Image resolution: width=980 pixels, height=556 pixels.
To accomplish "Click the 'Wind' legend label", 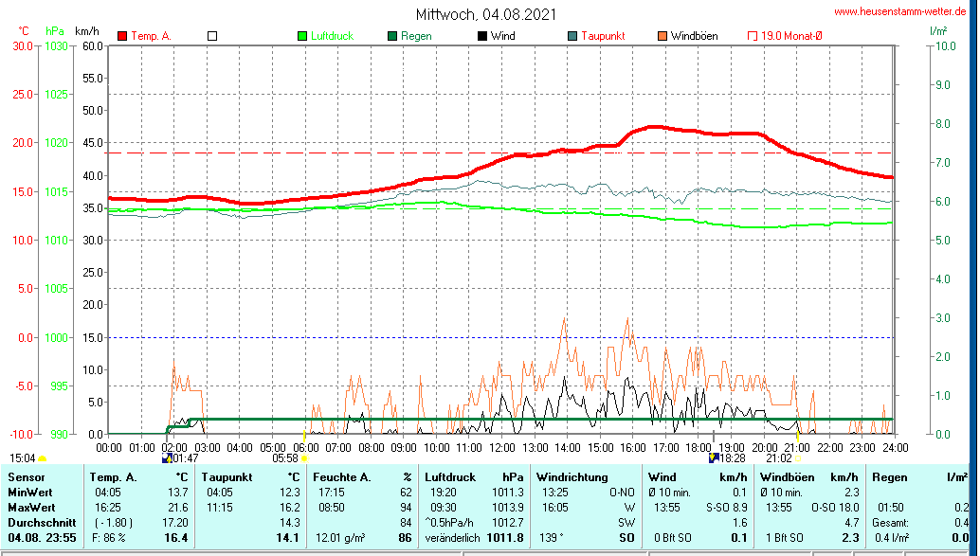I will coord(503,36).
